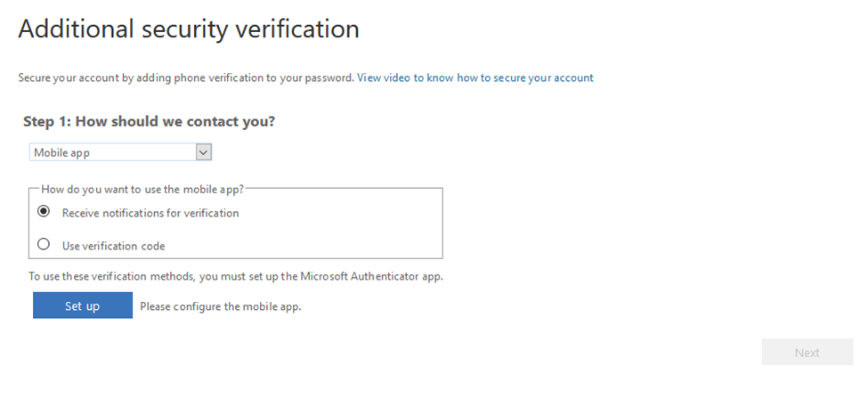This screenshot has height=399, width=868.
Task: Open the Mobile app contact method dropdown
Action: pos(121,152)
